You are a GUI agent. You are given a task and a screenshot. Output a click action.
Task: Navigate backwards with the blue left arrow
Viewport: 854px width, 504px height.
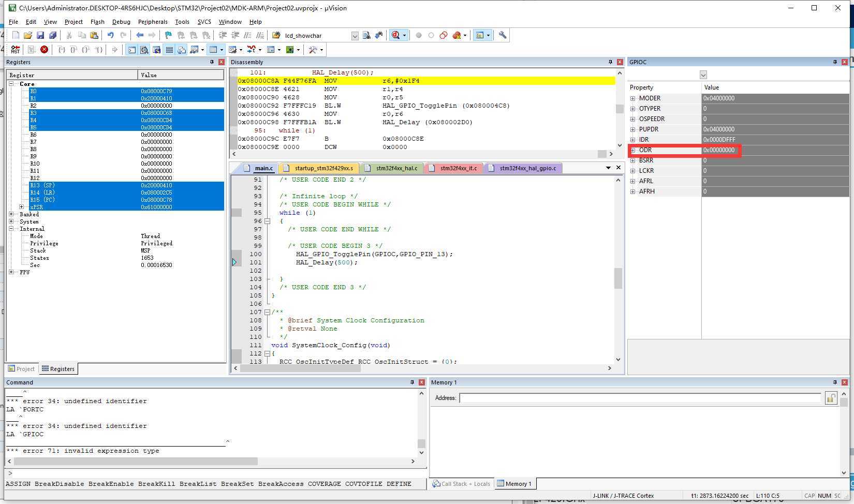pyautogui.click(x=140, y=35)
